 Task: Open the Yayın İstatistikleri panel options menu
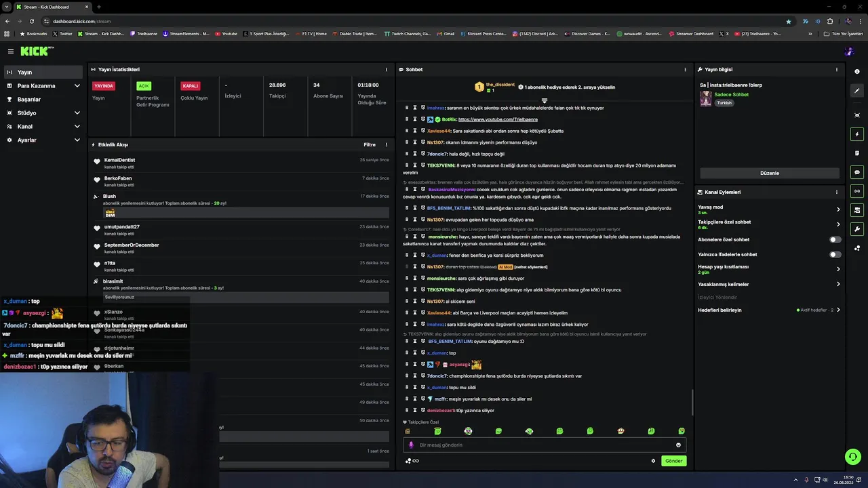pos(387,69)
